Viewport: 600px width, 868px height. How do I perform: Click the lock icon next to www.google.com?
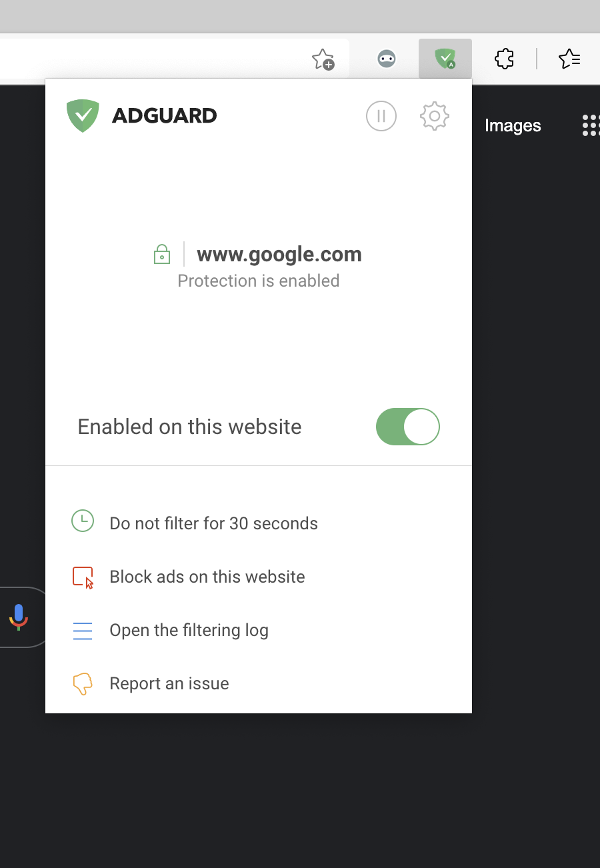tap(161, 254)
